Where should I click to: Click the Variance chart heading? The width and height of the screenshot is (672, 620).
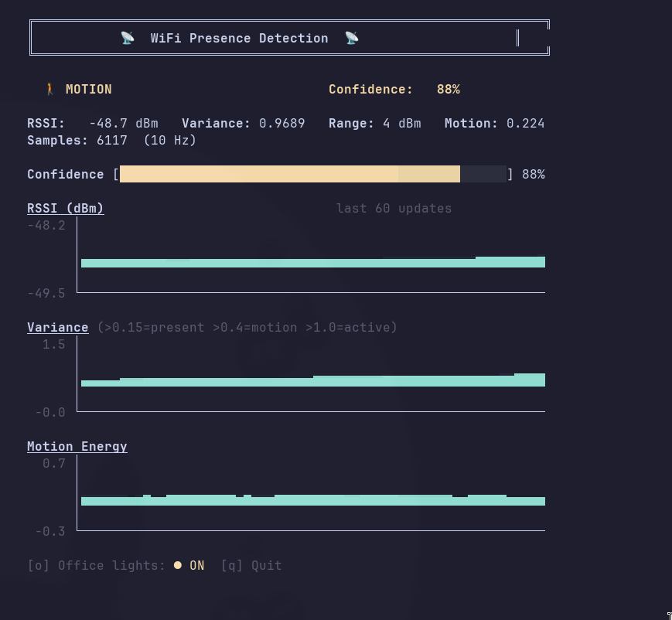pos(58,327)
